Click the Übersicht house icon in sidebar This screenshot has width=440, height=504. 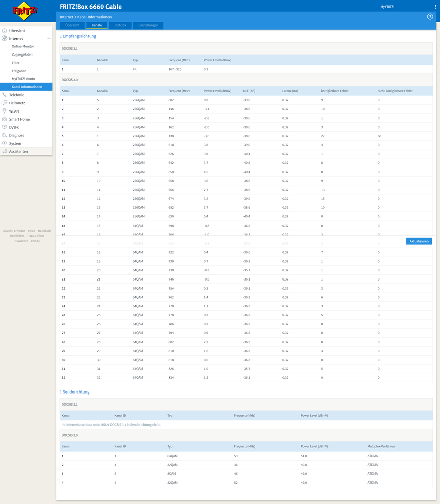pyautogui.click(x=5, y=31)
